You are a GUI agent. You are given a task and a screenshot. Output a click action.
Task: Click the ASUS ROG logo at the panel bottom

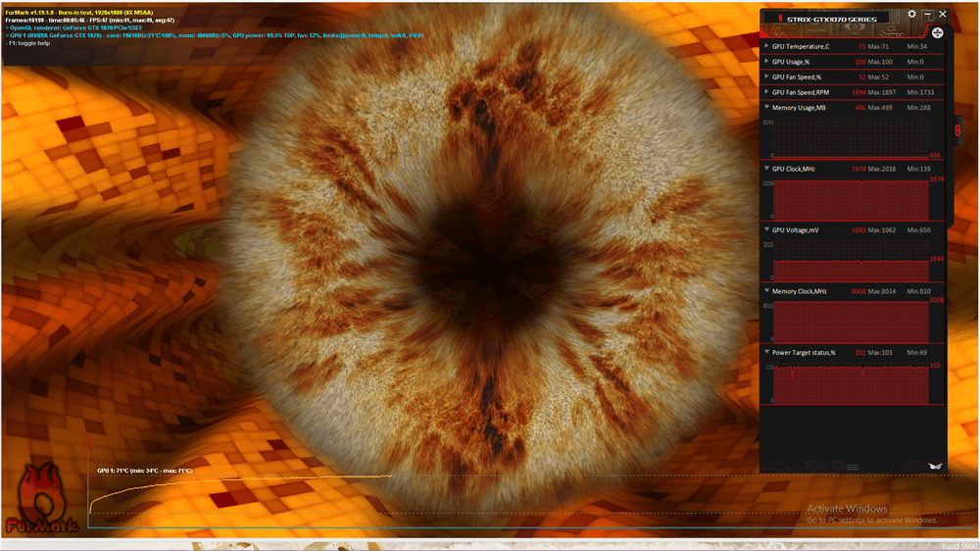pyautogui.click(x=934, y=467)
